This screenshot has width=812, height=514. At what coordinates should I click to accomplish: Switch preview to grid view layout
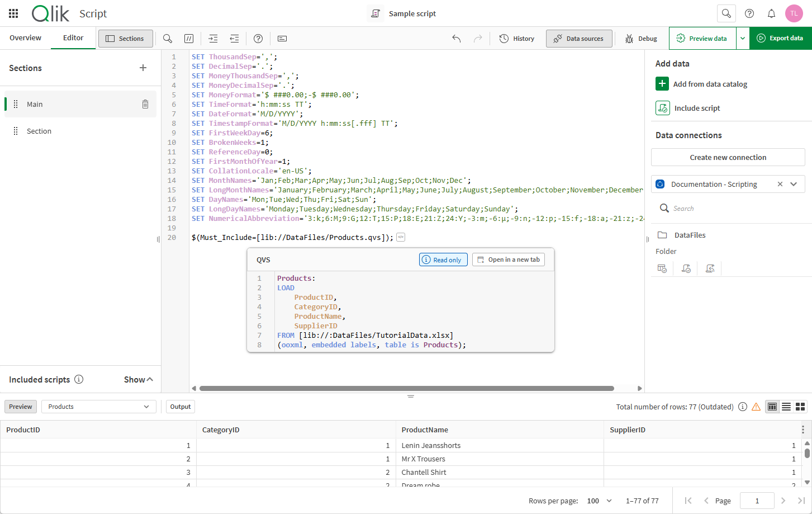[x=801, y=407]
